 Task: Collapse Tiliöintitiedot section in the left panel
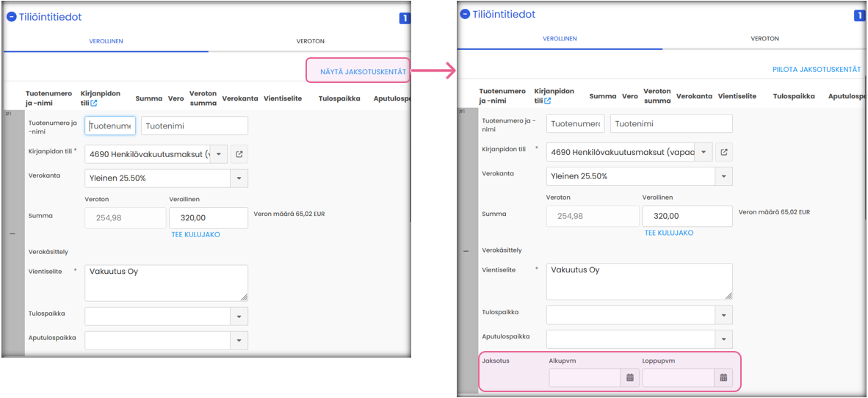click(x=11, y=16)
